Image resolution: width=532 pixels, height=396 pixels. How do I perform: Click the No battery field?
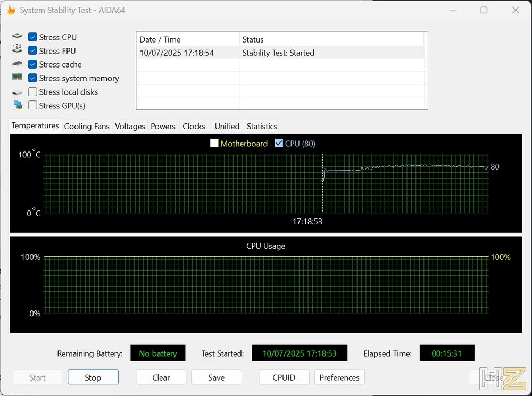(x=158, y=353)
